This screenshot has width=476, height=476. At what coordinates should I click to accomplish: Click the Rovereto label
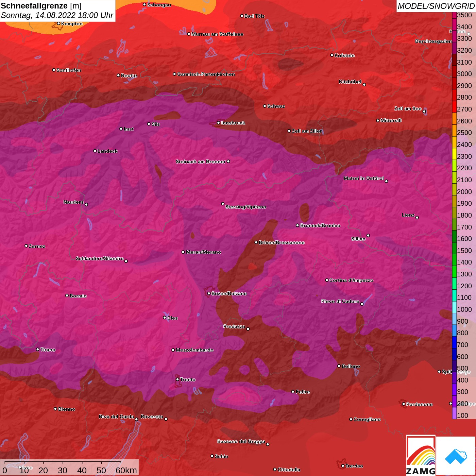[152, 417]
